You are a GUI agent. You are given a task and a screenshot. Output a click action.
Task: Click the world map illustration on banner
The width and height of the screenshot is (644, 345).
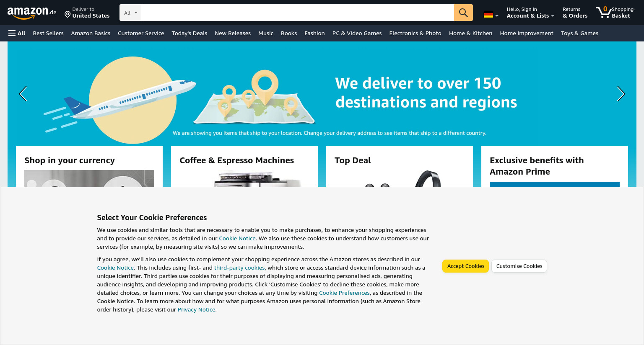point(254,97)
